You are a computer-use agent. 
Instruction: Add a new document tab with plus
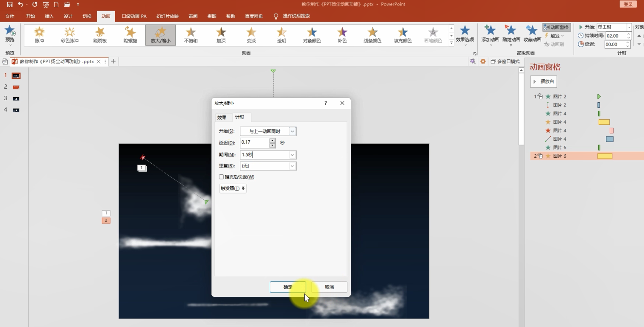pos(113,61)
